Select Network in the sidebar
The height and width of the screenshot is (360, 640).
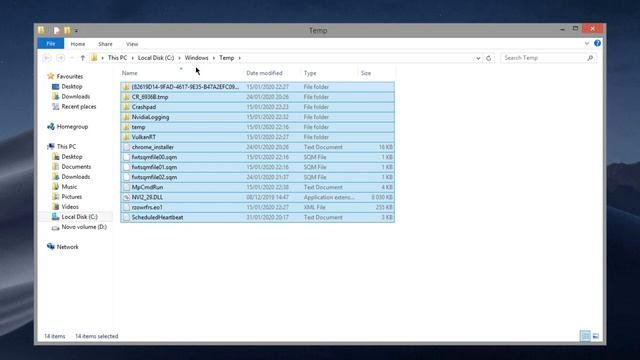pos(67,247)
